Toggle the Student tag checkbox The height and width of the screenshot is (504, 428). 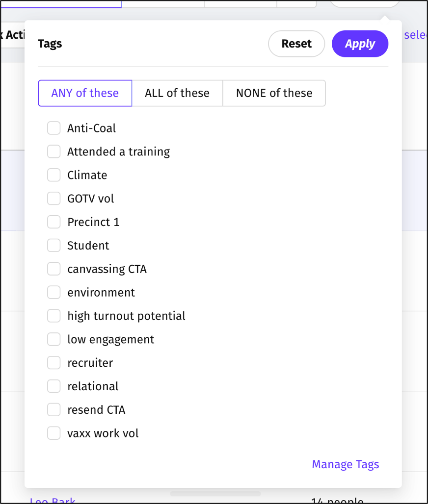(x=53, y=246)
